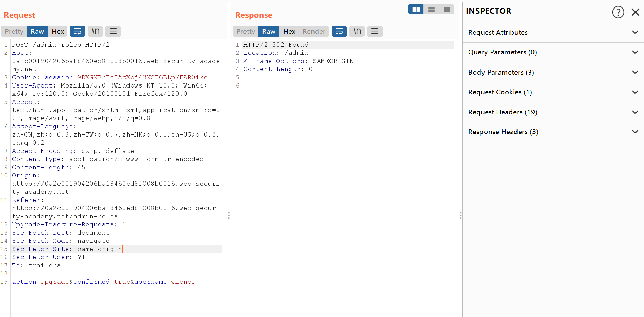
Task: Click the splitter handle beside Inspector panel
Action: [461, 216]
